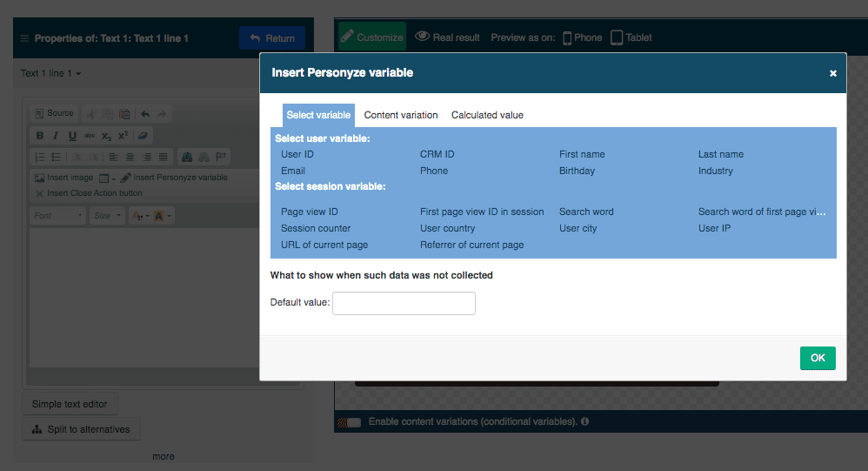Click the Default value input field
The height and width of the screenshot is (471, 868).
coord(404,303)
